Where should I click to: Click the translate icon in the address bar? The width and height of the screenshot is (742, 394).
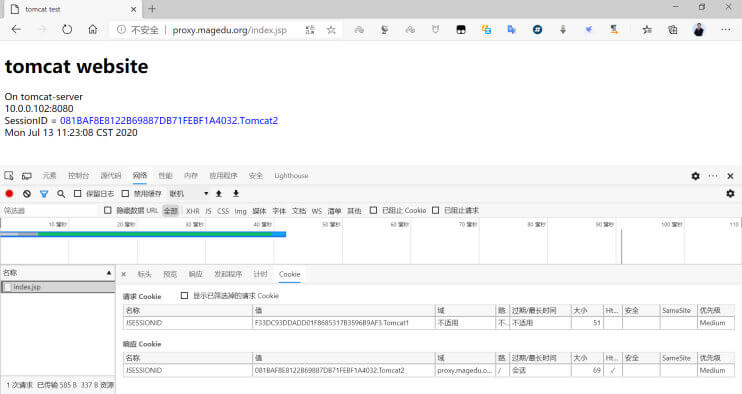pos(310,30)
